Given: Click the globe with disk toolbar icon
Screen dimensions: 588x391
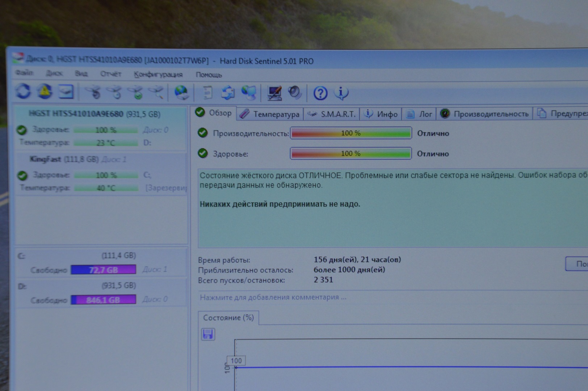Looking at the screenshot, I should coord(181,93).
